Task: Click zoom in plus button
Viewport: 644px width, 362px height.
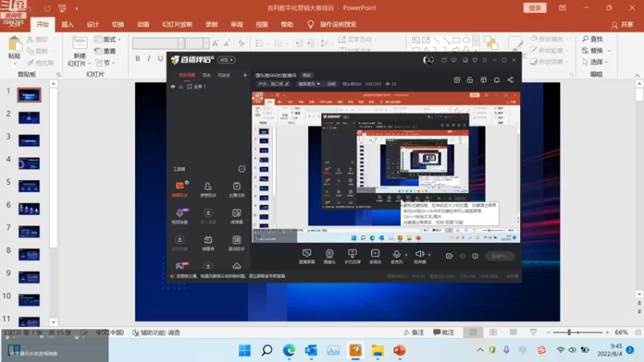Action: click(607, 332)
